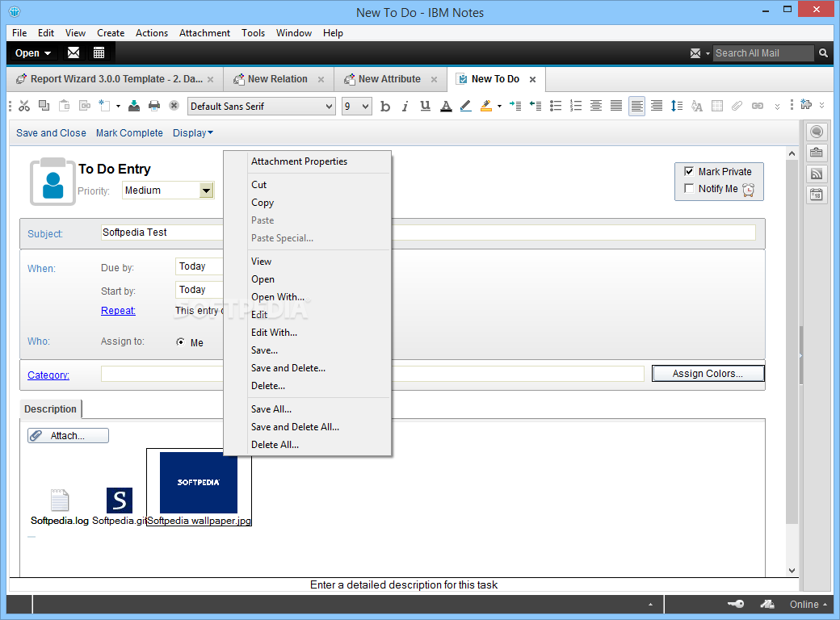This screenshot has width=840, height=620.
Task: Click the Assign Colors... button
Action: point(708,374)
